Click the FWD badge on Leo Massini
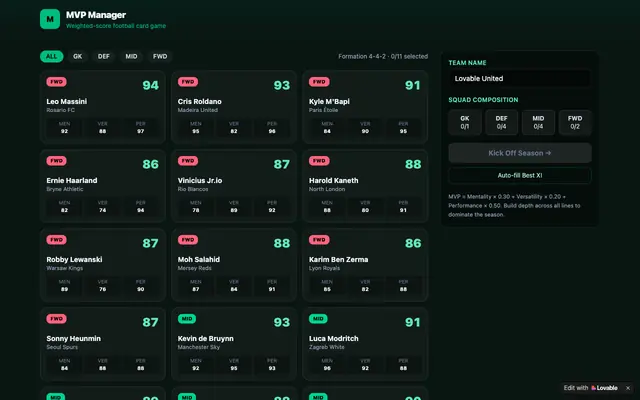Viewport: 640px width, 400px height. pyautogui.click(x=56, y=82)
